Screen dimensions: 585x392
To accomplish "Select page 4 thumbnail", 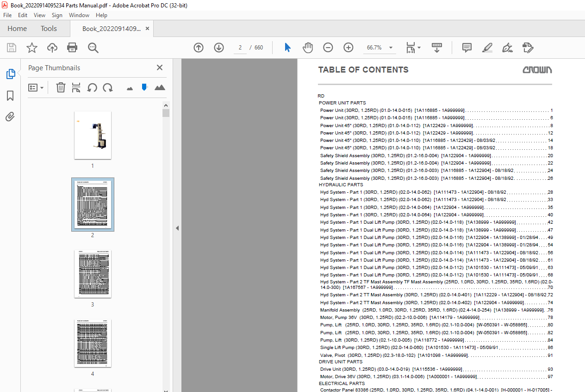I will tap(93, 343).
